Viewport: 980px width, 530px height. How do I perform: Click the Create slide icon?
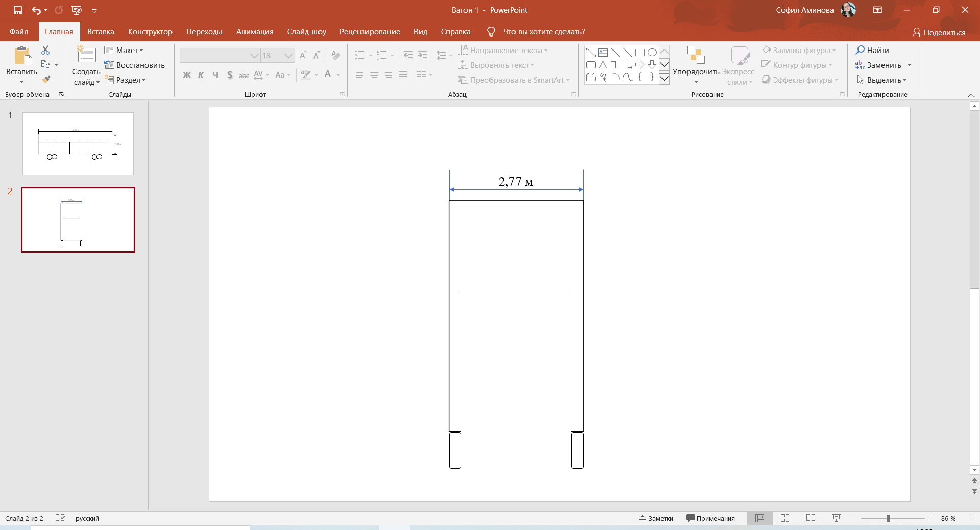(86, 55)
